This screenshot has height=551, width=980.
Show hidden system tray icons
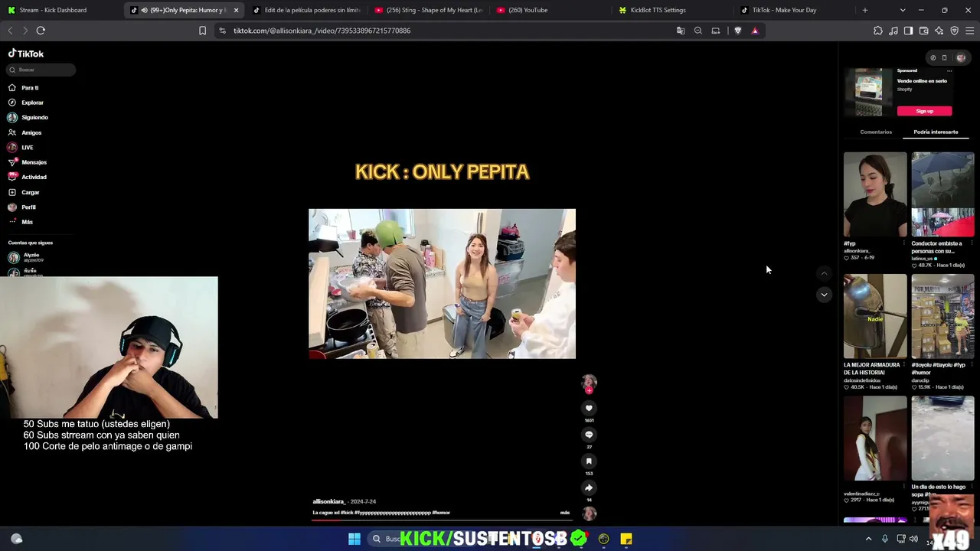(868, 539)
